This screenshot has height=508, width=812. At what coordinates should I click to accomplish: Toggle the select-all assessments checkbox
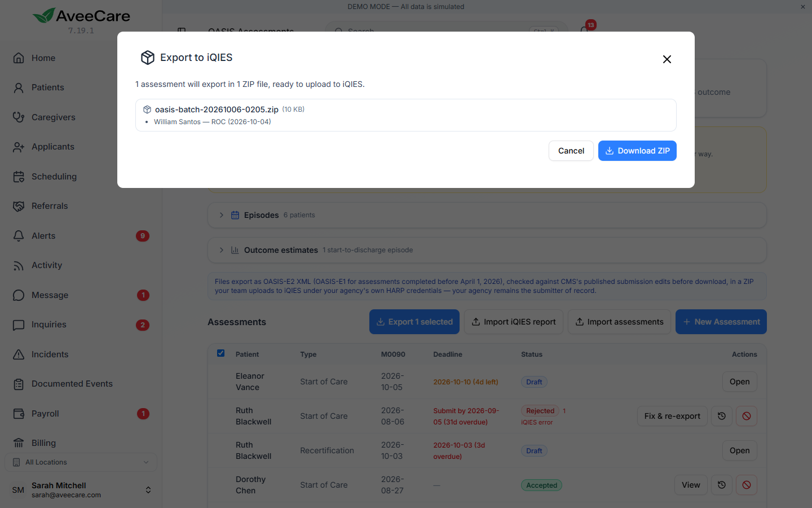click(x=221, y=353)
